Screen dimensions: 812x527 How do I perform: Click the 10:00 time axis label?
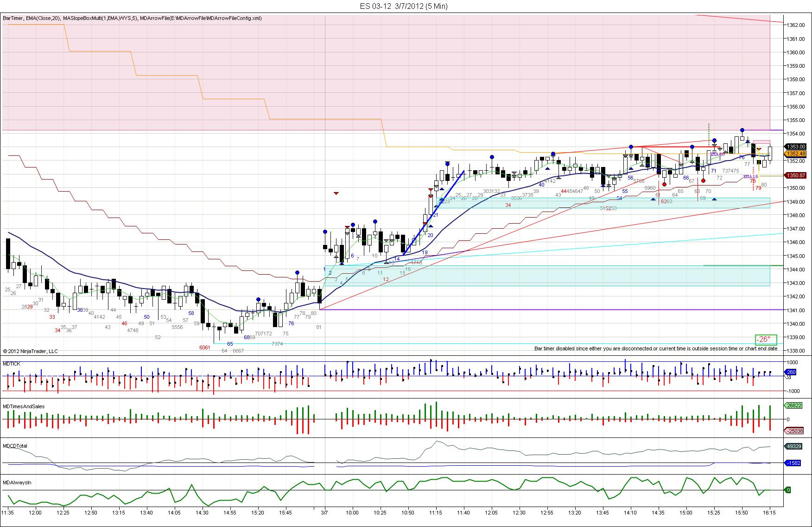click(x=352, y=513)
